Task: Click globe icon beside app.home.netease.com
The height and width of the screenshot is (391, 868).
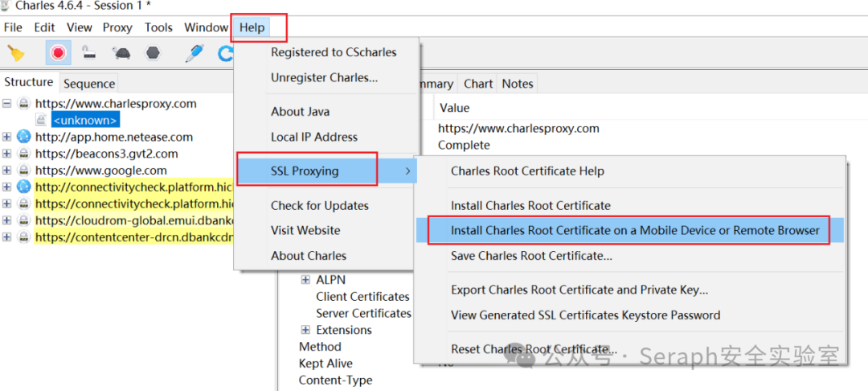Action: [x=24, y=137]
